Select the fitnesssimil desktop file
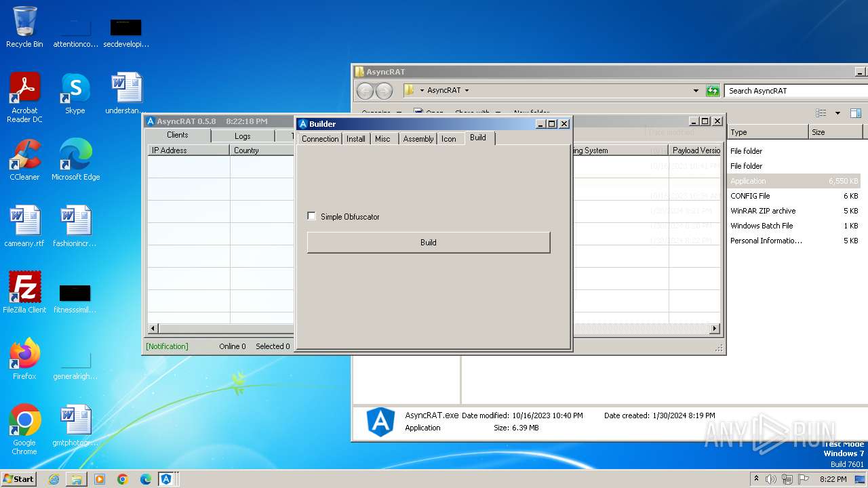 tap(75, 298)
